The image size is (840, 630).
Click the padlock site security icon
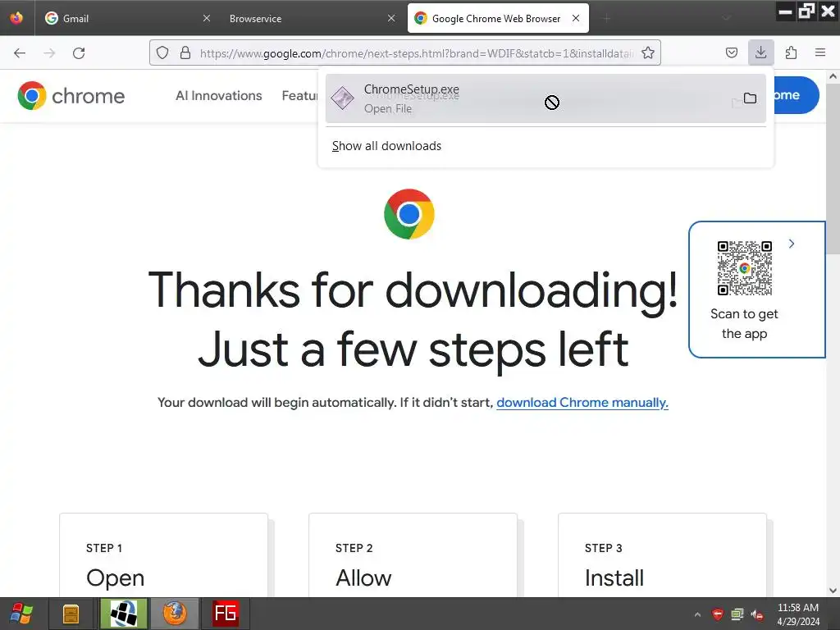click(x=185, y=52)
